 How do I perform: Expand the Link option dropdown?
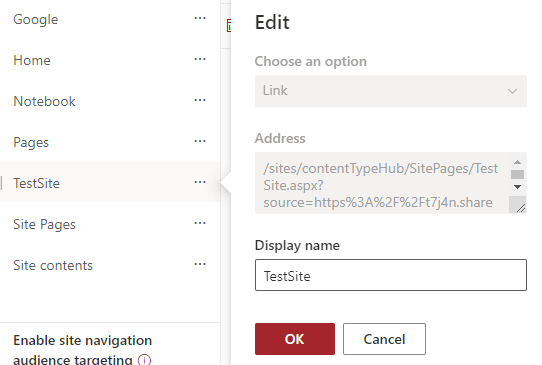point(391,91)
